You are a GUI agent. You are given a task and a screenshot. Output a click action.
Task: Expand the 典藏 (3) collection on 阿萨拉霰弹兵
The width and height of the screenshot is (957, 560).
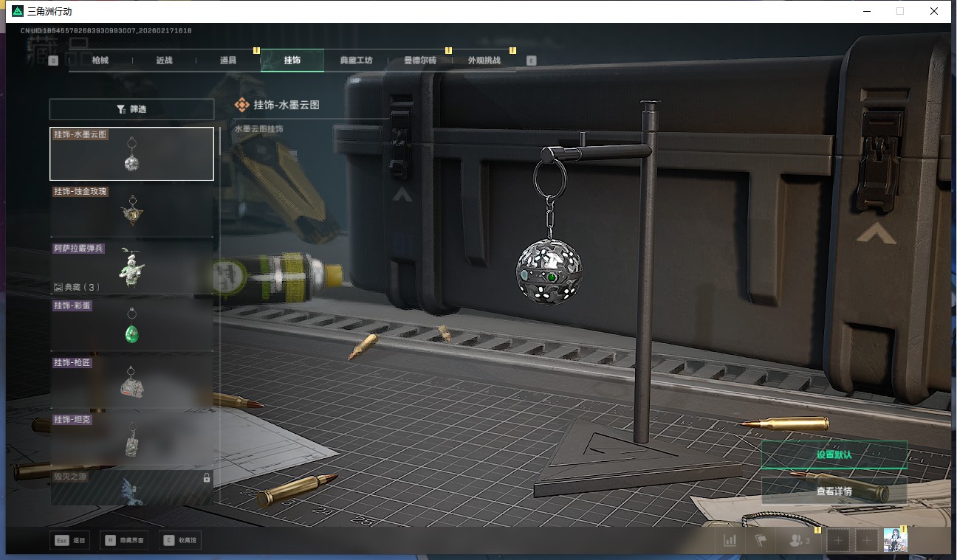(78, 287)
